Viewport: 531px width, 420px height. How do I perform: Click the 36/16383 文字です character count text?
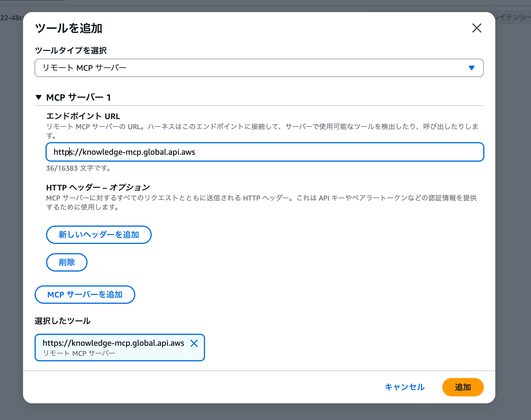(x=79, y=168)
